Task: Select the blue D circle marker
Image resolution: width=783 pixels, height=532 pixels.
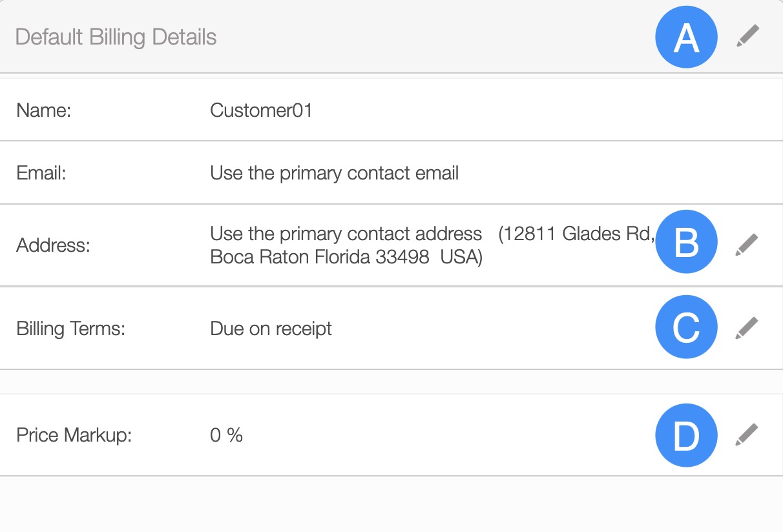Action: pos(686,435)
